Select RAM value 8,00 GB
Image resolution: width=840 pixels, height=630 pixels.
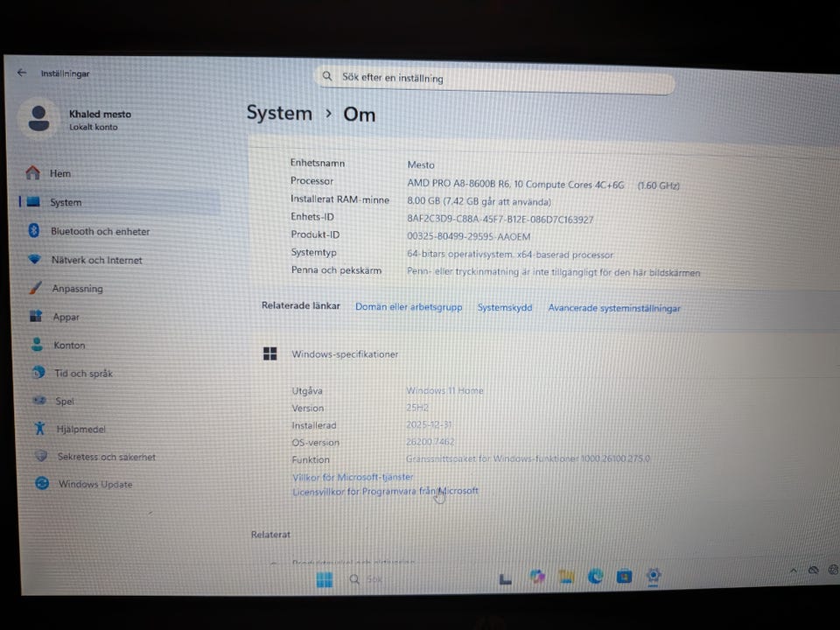[423, 201]
